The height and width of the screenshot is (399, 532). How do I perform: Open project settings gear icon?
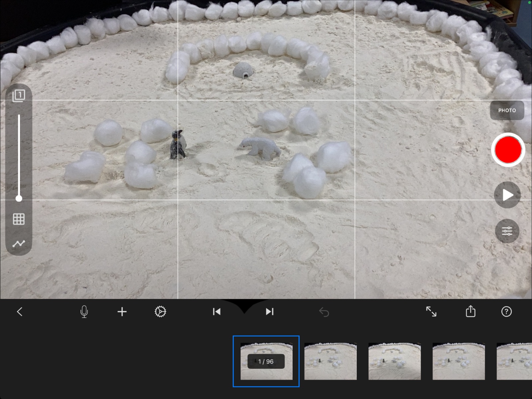click(x=160, y=312)
